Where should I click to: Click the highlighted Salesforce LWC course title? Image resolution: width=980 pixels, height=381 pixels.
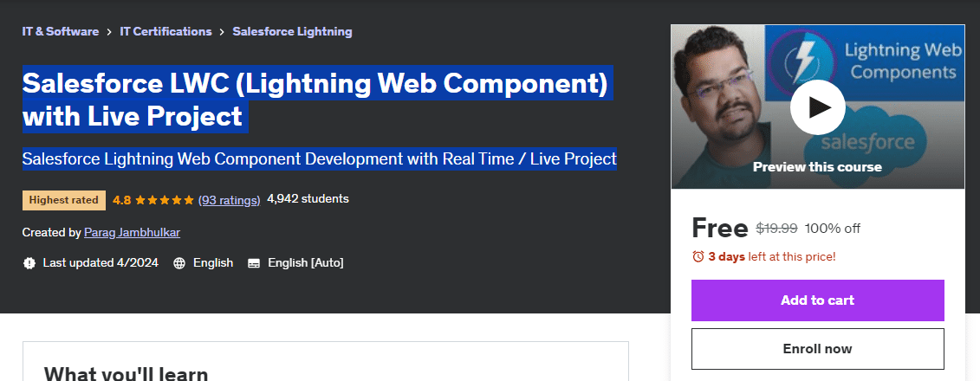[x=315, y=100]
